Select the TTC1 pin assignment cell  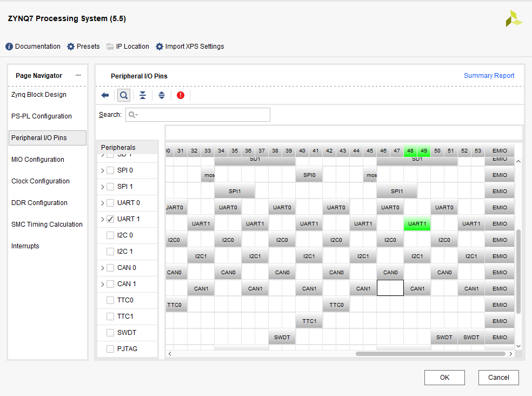[309, 321]
